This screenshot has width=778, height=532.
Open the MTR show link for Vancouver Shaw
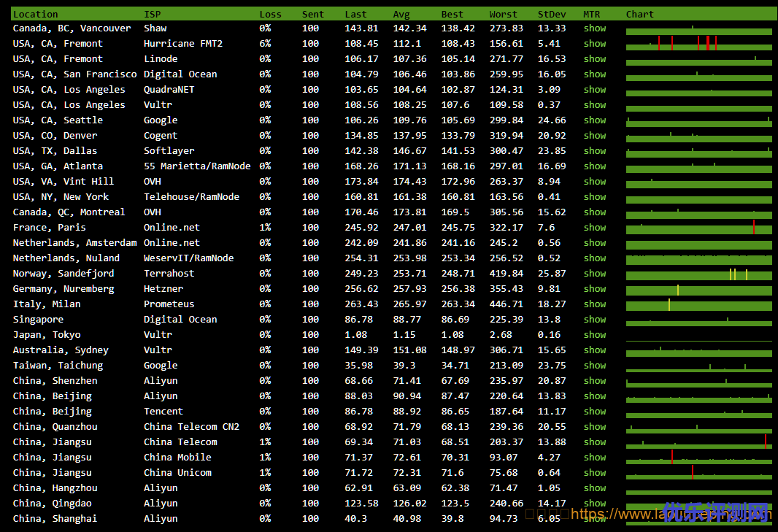pyautogui.click(x=594, y=28)
